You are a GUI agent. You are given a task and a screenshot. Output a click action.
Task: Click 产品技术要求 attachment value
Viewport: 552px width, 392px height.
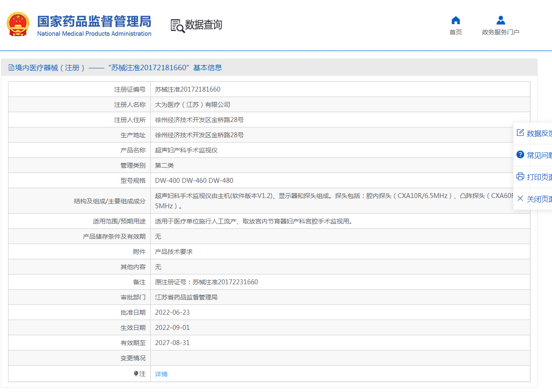pyautogui.click(x=174, y=252)
